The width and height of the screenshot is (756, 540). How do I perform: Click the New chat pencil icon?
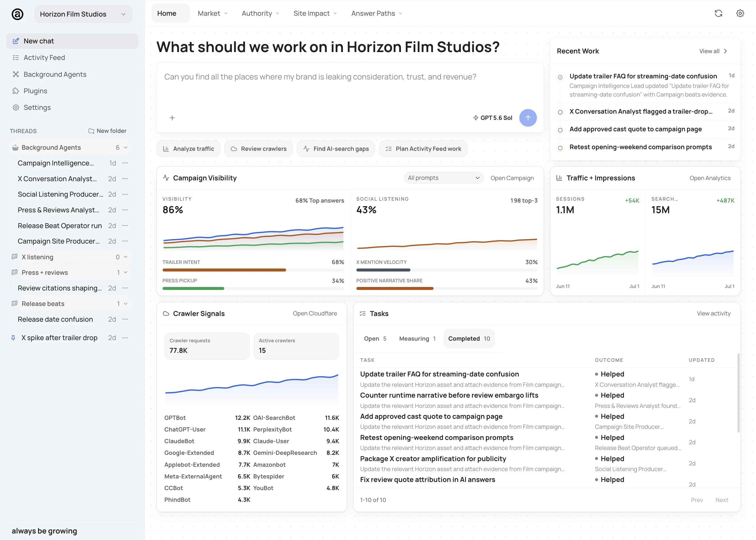(16, 41)
